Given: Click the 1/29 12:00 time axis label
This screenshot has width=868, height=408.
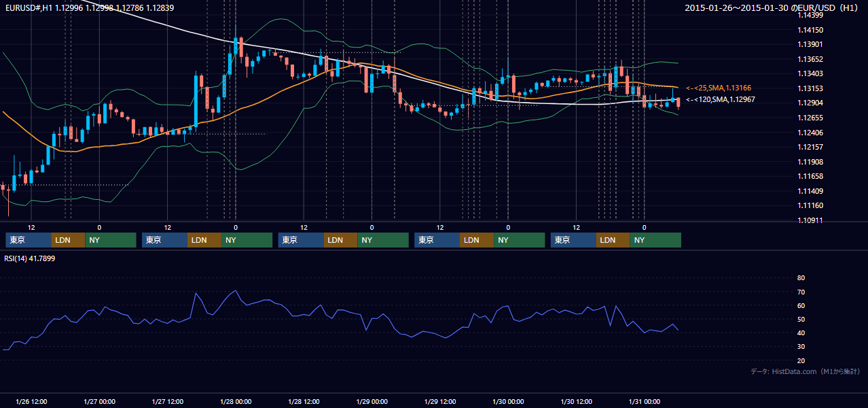Looking at the screenshot, I should (x=440, y=402).
